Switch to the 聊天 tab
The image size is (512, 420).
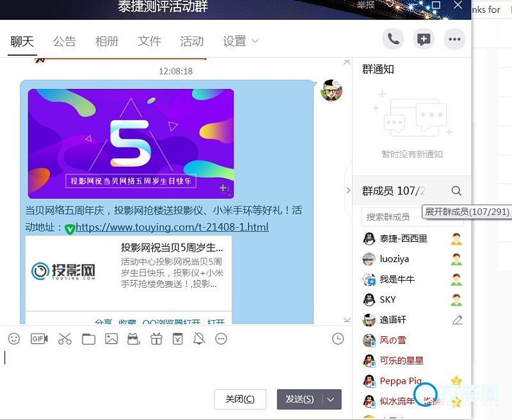[22, 42]
